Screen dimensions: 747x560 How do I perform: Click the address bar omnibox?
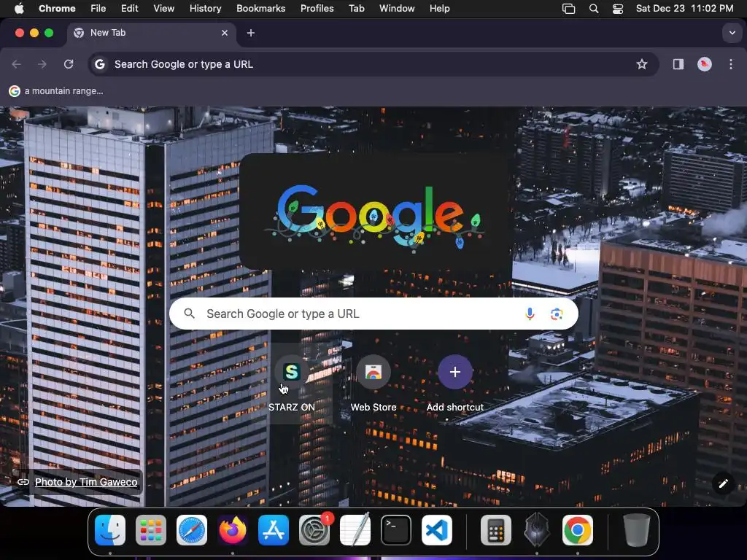pyautogui.click(x=373, y=64)
